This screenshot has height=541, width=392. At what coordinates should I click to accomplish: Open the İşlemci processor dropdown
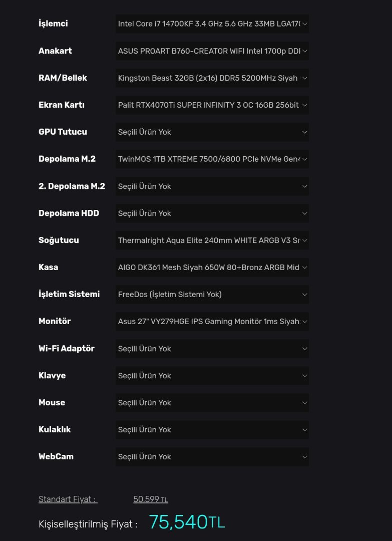coord(212,24)
